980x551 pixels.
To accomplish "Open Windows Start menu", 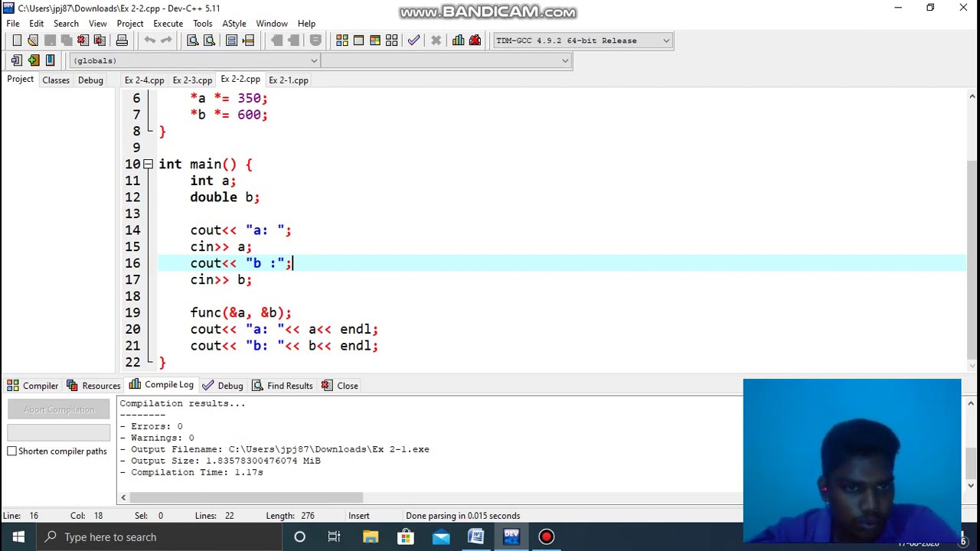I will 18,536.
